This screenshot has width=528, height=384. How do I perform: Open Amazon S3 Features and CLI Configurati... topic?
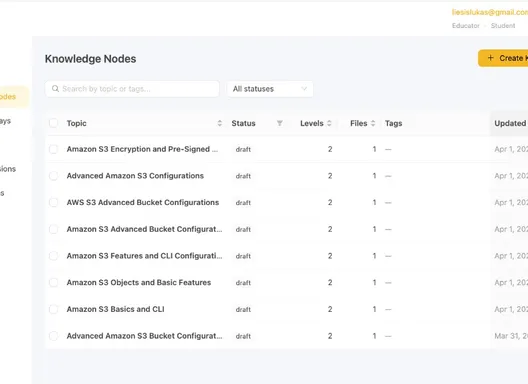coord(144,256)
